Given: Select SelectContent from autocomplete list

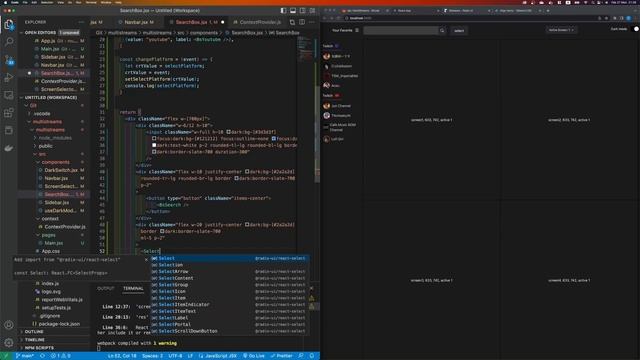Looking at the screenshot, I should click(230, 278).
